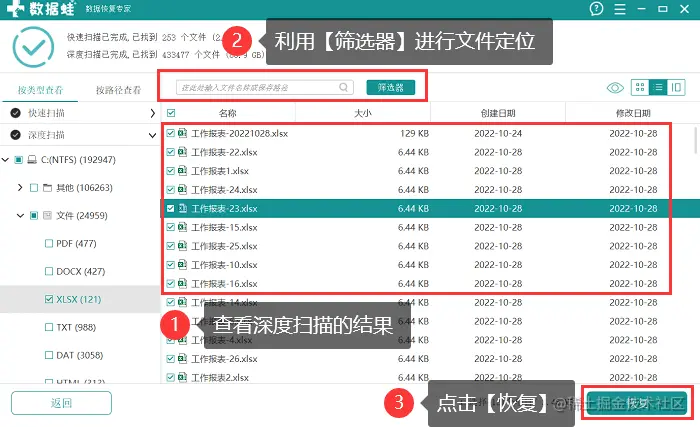700x427 pixels.
Task: Switch to thumbnail grid view
Action: [640, 87]
